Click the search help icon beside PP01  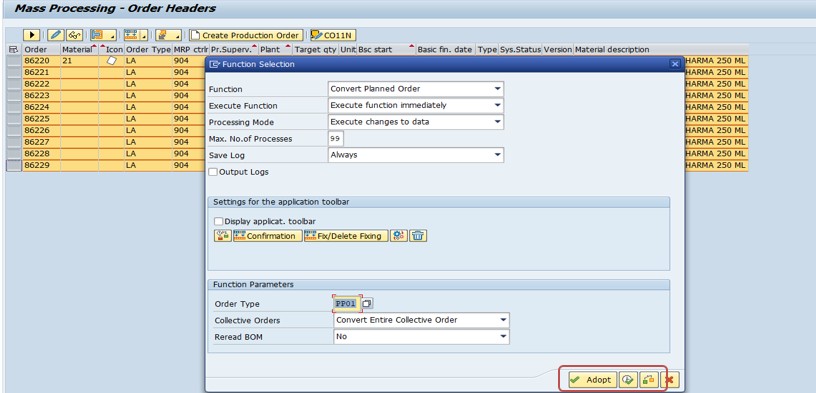pyautogui.click(x=367, y=303)
